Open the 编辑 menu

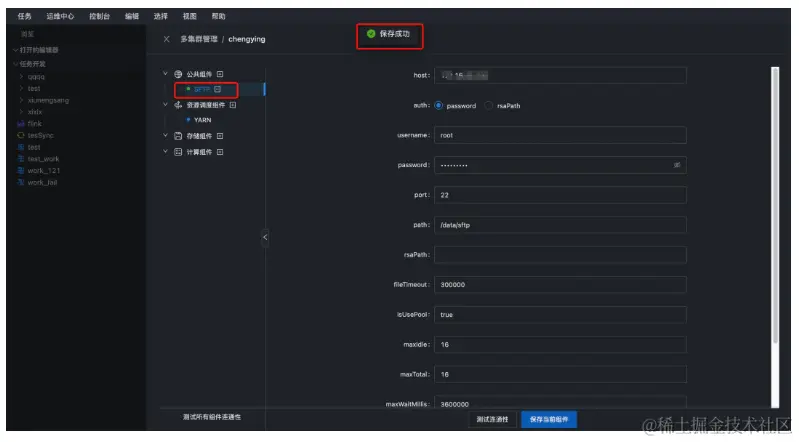click(x=132, y=16)
